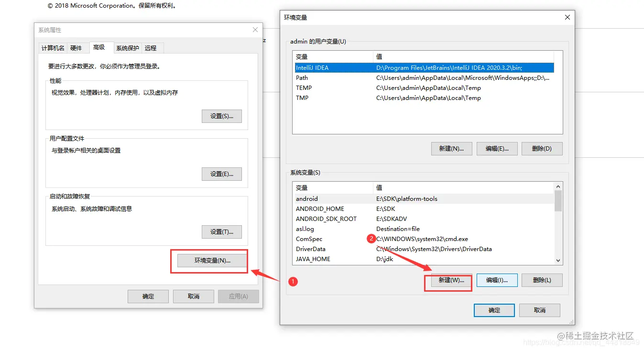644x351 pixels.
Task: Delete system variable with 删除(L)
Action: coord(542,280)
